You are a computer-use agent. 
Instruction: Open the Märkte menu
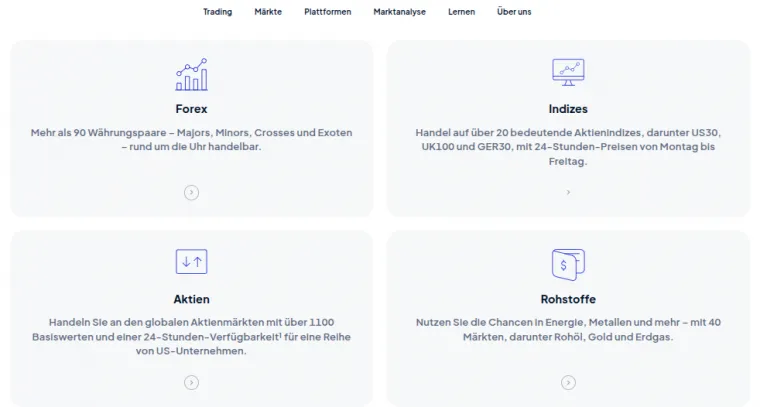[268, 12]
